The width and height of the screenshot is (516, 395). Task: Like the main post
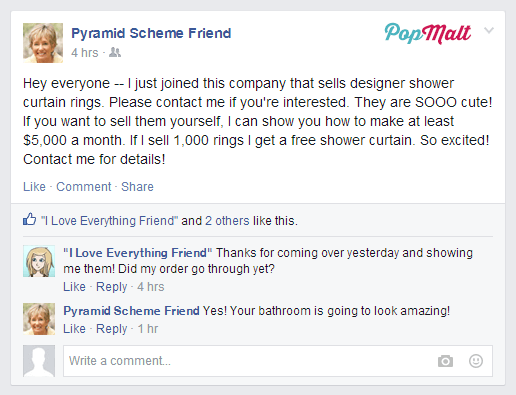point(34,187)
